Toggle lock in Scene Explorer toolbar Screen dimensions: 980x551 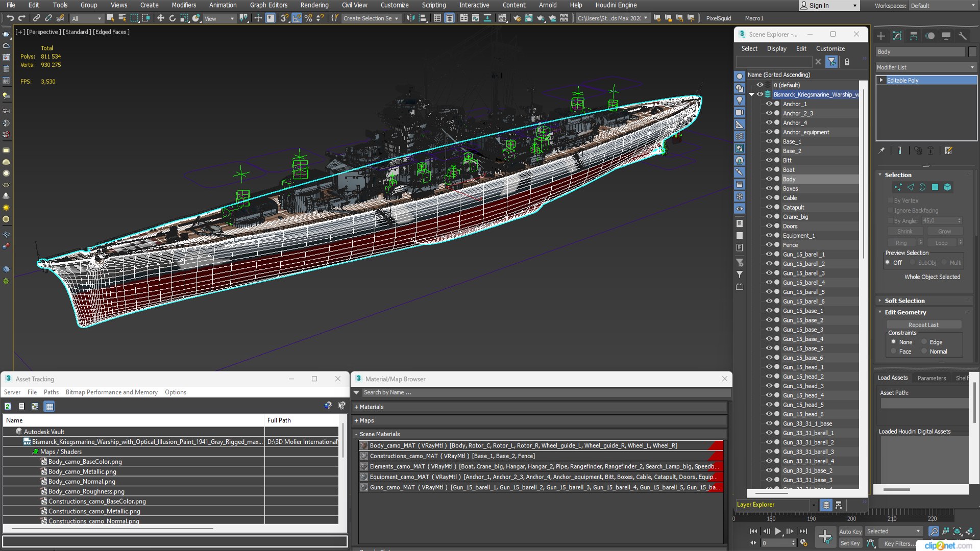(x=847, y=62)
